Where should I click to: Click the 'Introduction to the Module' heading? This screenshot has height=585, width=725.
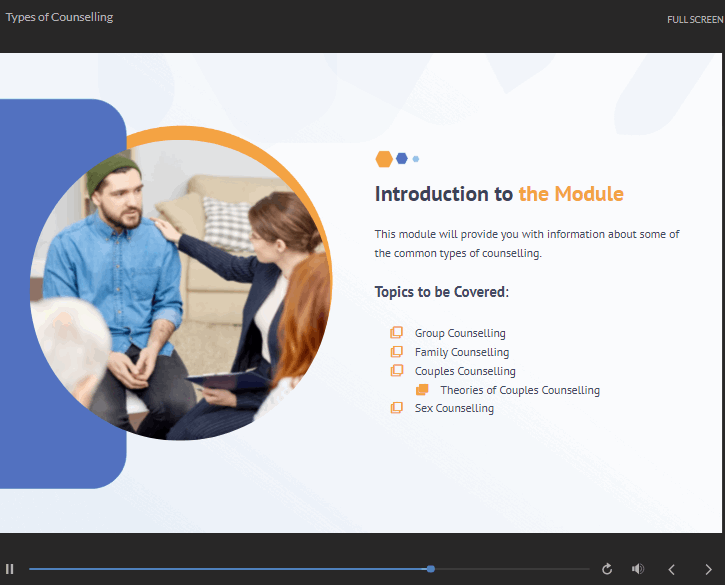[499, 194]
